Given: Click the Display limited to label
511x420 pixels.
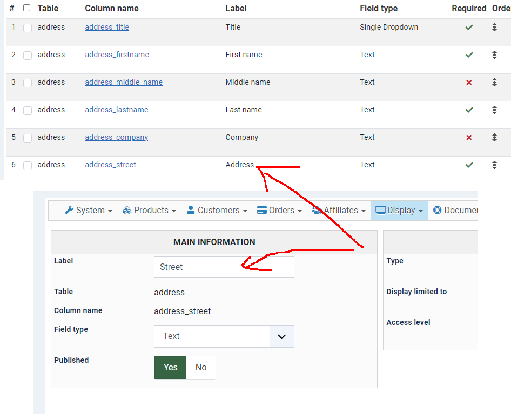Looking at the screenshot, I should coord(416,292).
